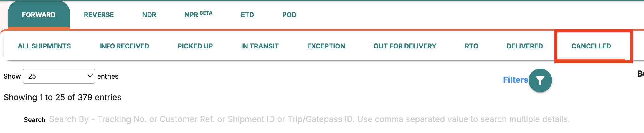Open the ETD tab
This screenshot has height=133, width=644.
point(247,15)
